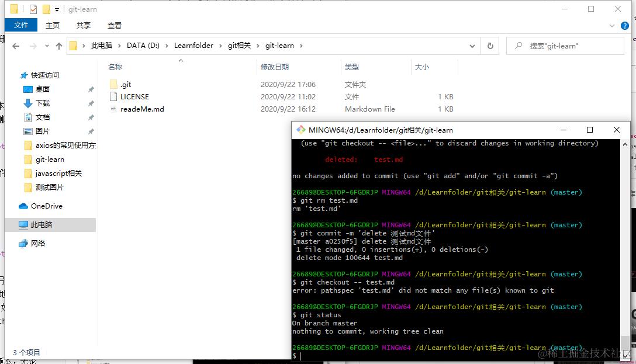Open 桌面 in the navigation pane
The width and height of the screenshot is (636, 364).
[42, 89]
